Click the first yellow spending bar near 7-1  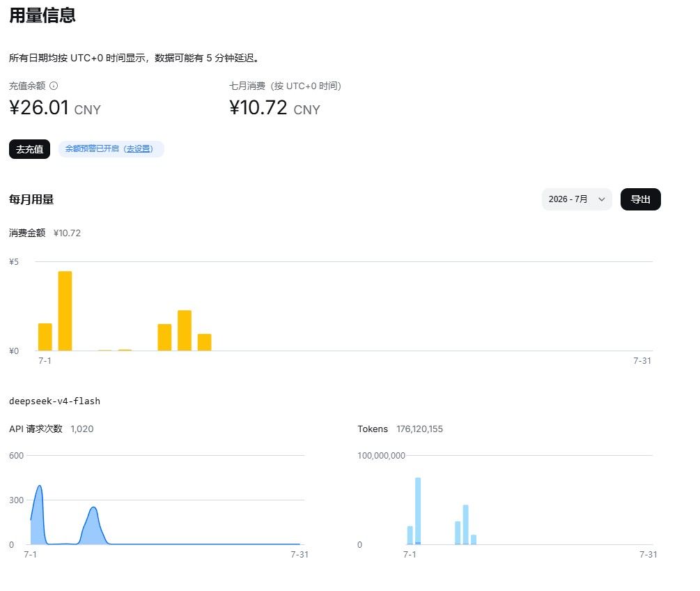tap(45, 337)
